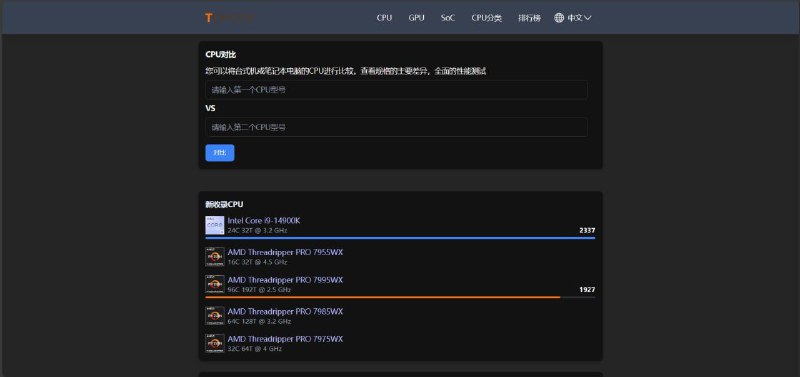The width and height of the screenshot is (800, 377).
Task: Click Threadripper PRO 7995WX chip icon
Action: tap(215, 284)
